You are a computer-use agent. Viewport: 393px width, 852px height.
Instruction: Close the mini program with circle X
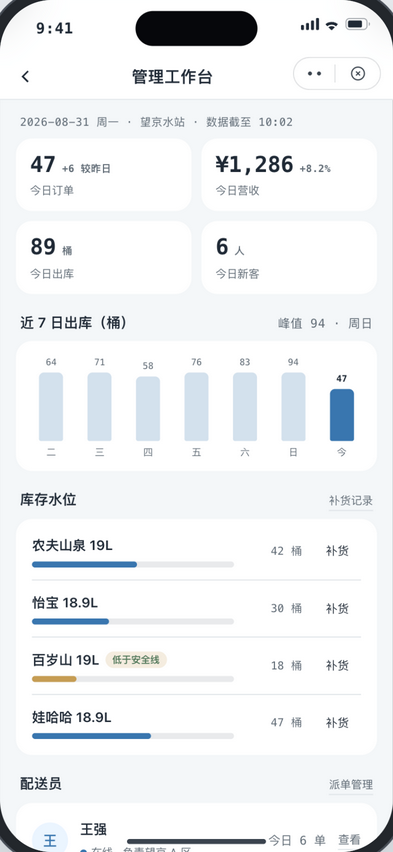point(358,73)
